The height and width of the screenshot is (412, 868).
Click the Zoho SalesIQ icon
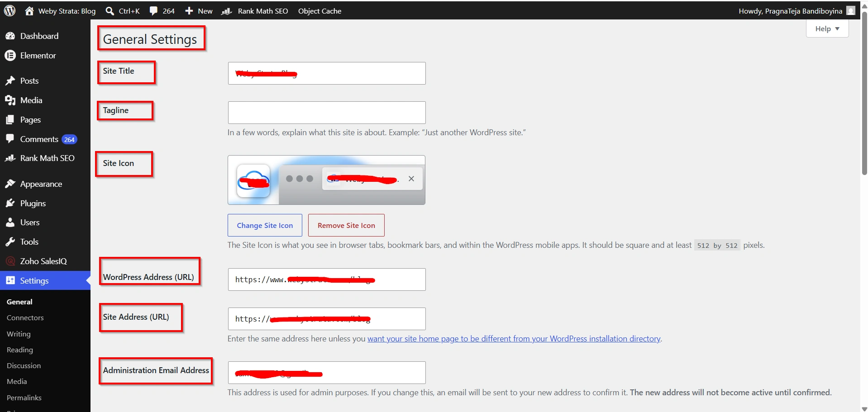coord(10,261)
